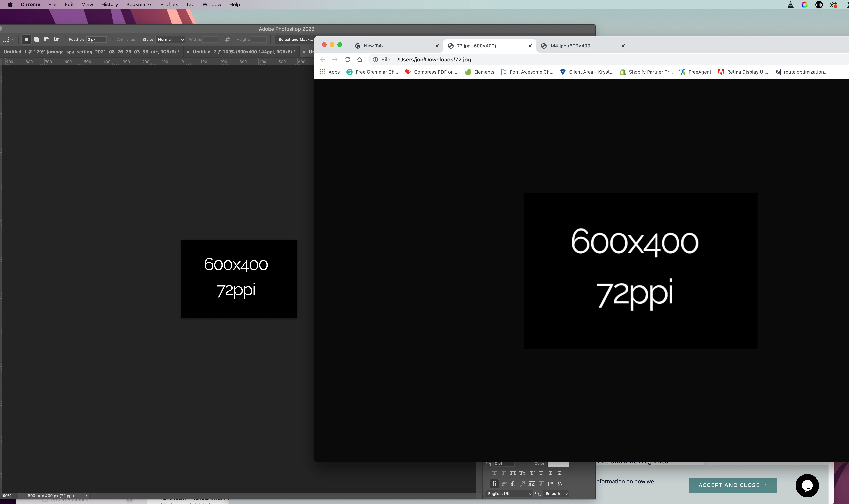849x504 pixels.
Task: Click the All Caps TT icon
Action: pyautogui.click(x=512, y=473)
